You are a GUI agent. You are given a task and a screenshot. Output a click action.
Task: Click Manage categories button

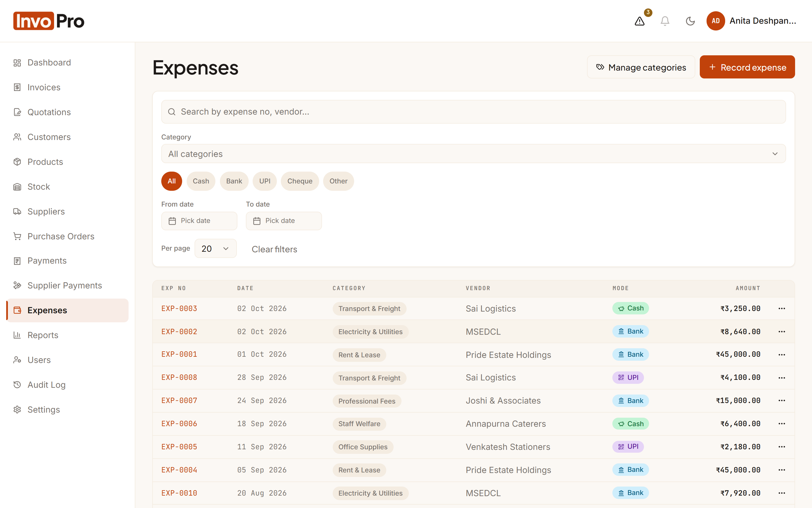coord(641,67)
